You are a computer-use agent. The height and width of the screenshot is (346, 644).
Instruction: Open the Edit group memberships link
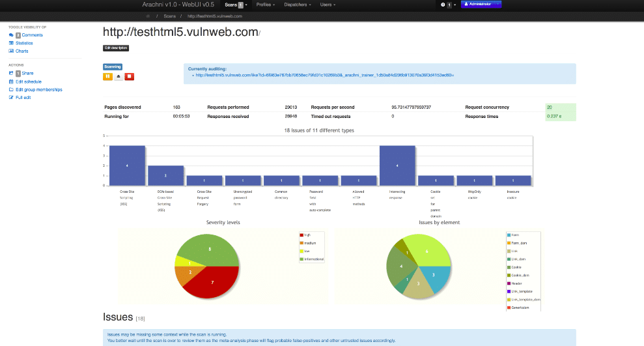click(x=39, y=89)
